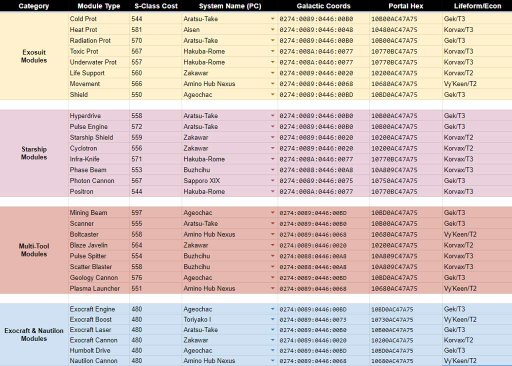
Task: Click the Exosuit Modules category cell
Action: click(x=34, y=56)
